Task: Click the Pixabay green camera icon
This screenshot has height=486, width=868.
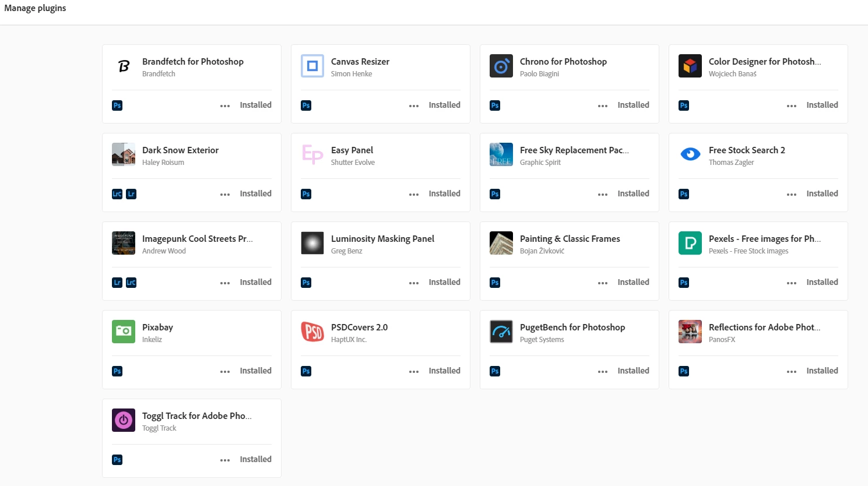Action: pos(124,332)
